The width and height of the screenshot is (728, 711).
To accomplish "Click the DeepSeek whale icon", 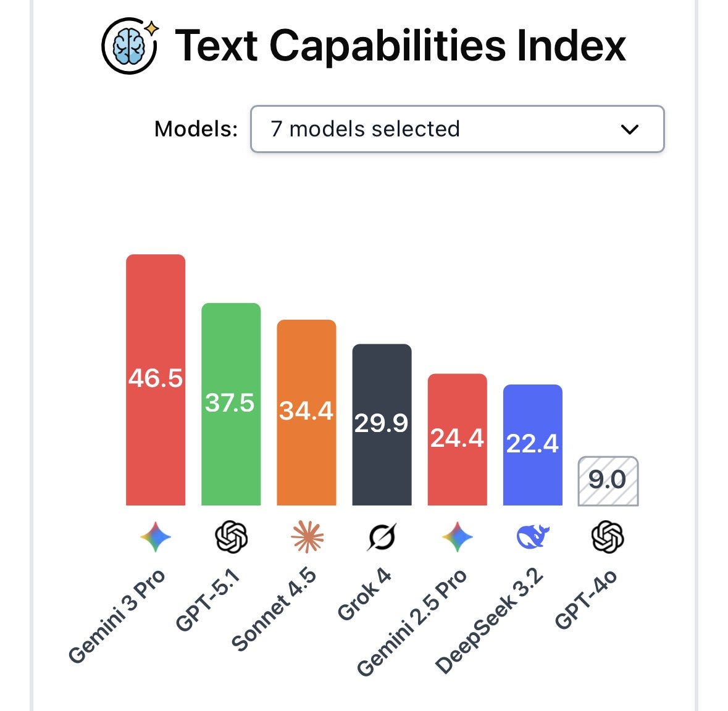I will (533, 537).
